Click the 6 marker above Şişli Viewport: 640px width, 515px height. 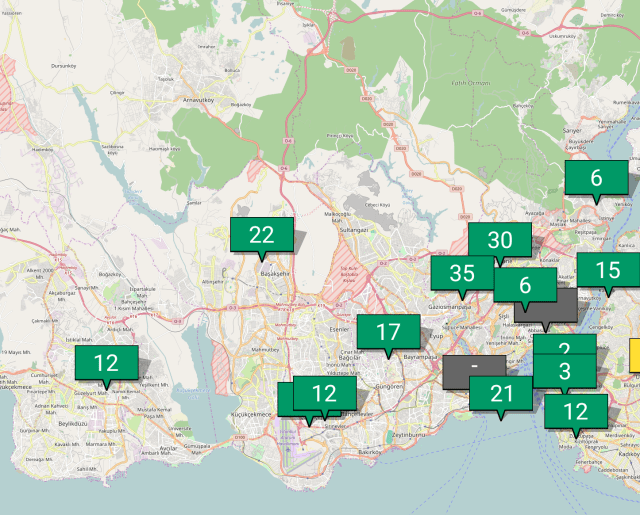[x=524, y=284]
